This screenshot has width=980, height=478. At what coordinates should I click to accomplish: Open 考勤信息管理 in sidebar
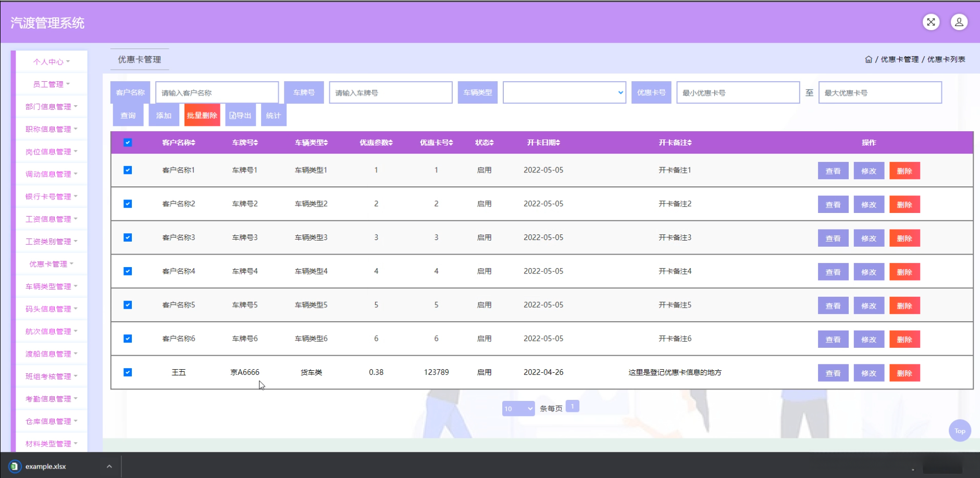pyautogui.click(x=52, y=399)
